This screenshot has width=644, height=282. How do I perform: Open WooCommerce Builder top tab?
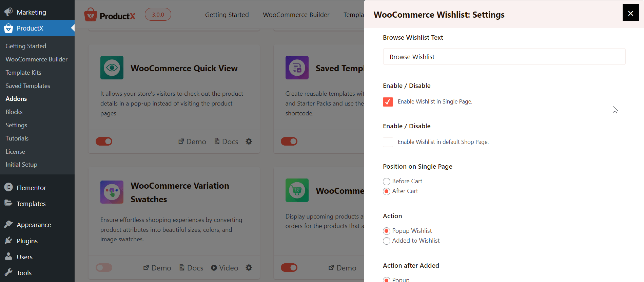[x=296, y=15]
